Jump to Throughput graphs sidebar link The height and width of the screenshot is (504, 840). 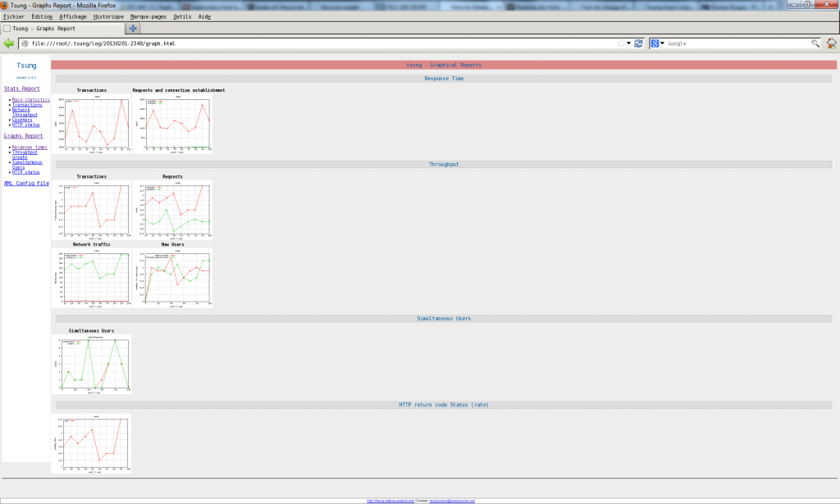click(x=25, y=155)
